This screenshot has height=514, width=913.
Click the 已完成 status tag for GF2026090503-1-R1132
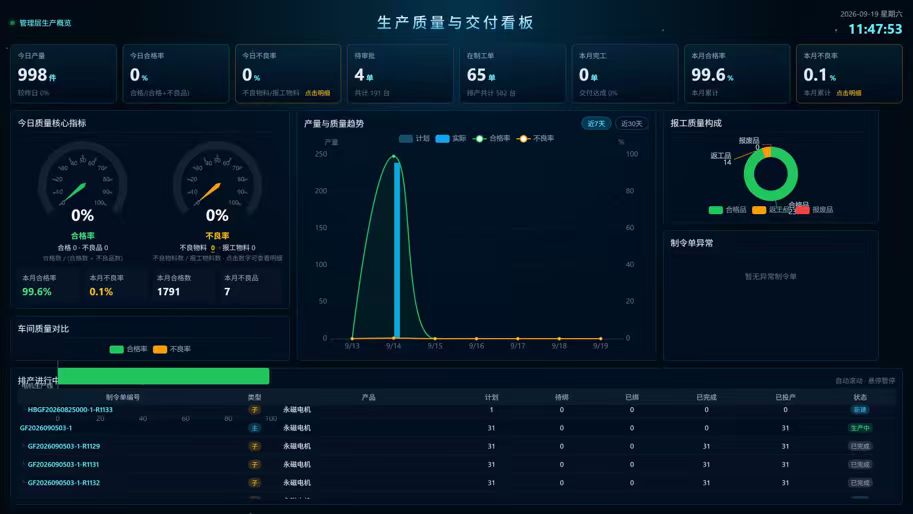click(x=859, y=483)
